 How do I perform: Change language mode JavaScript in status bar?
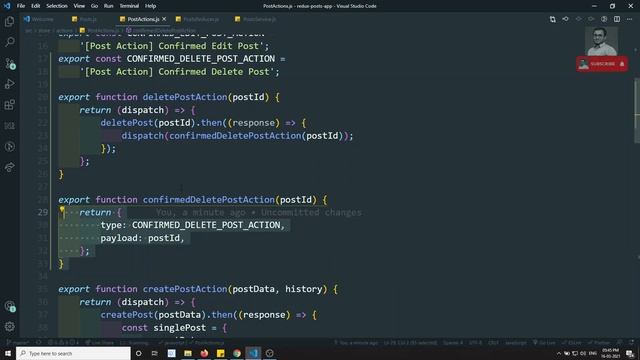pos(516,342)
